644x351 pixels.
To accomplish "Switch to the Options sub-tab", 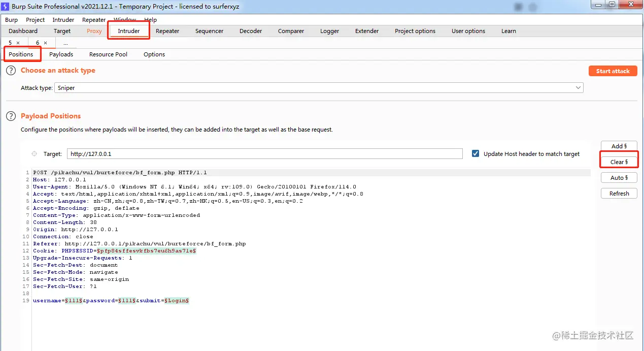I will (x=154, y=54).
